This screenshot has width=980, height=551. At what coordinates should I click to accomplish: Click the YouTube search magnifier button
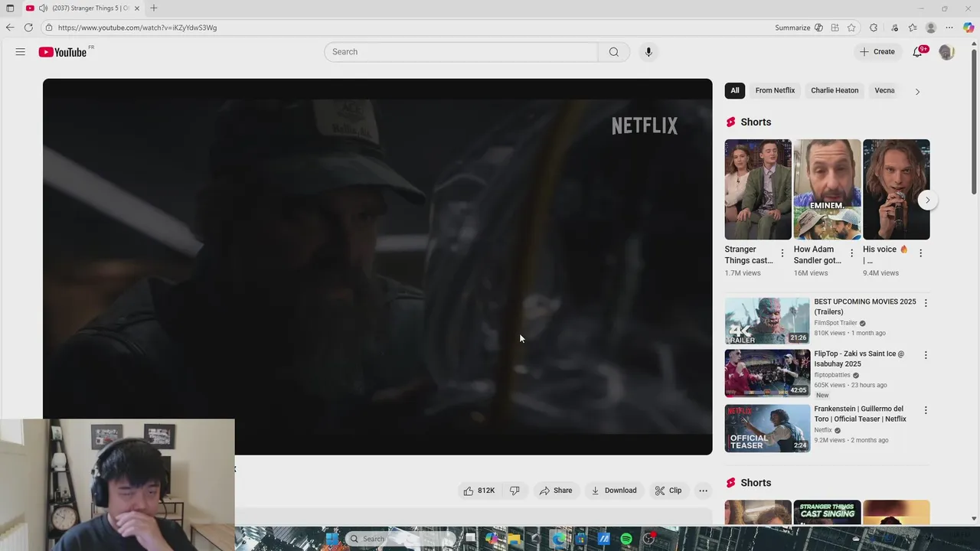[x=613, y=52]
